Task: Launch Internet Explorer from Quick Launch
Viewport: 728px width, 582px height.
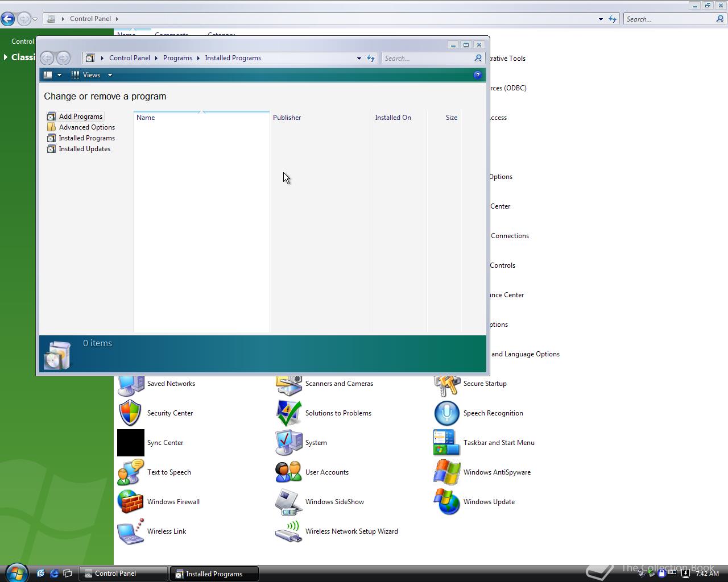Action: (55, 573)
